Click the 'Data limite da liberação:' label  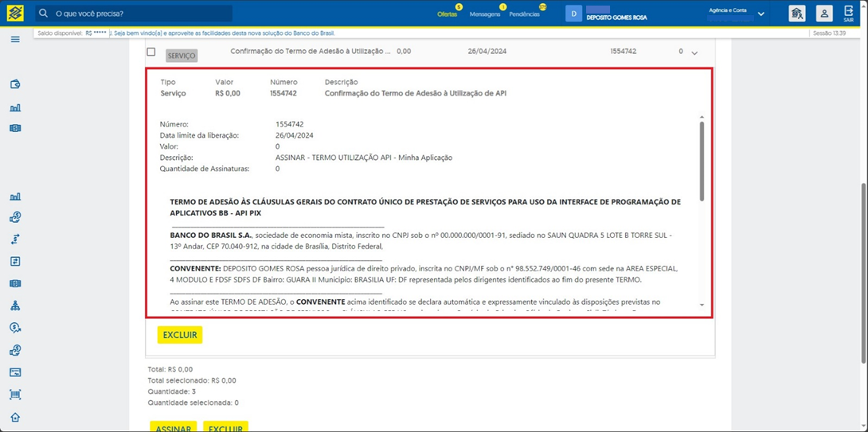click(x=199, y=135)
